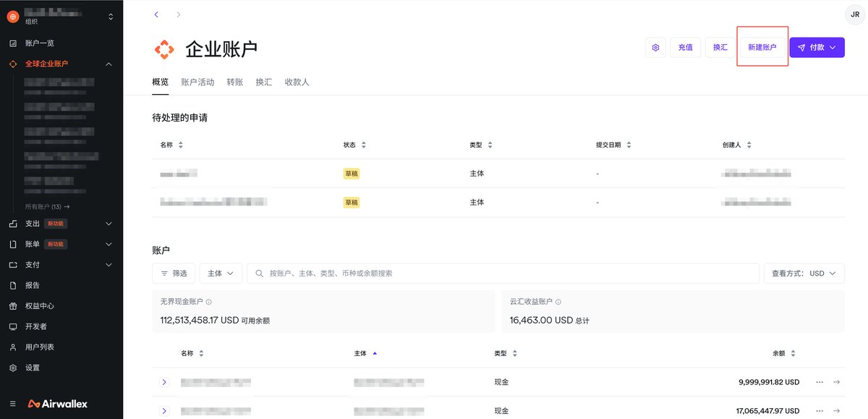
Task: Switch to the 收款人 tab
Action: (297, 82)
